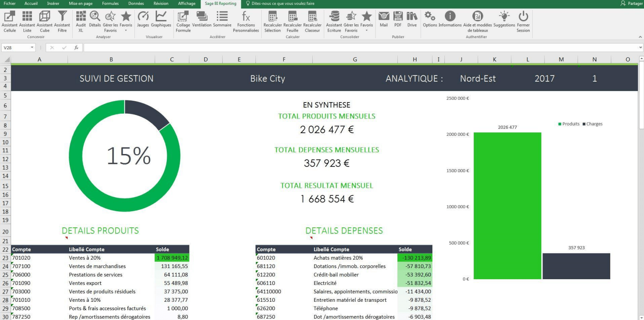Export the report to PDF
The width and height of the screenshot is (644, 320).
tap(398, 19)
